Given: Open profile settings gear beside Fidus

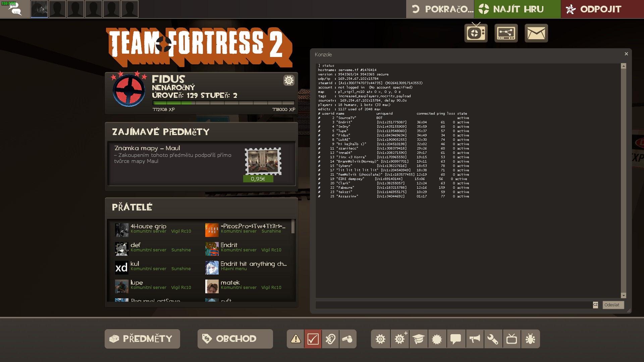Looking at the screenshot, I should tap(288, 80).
